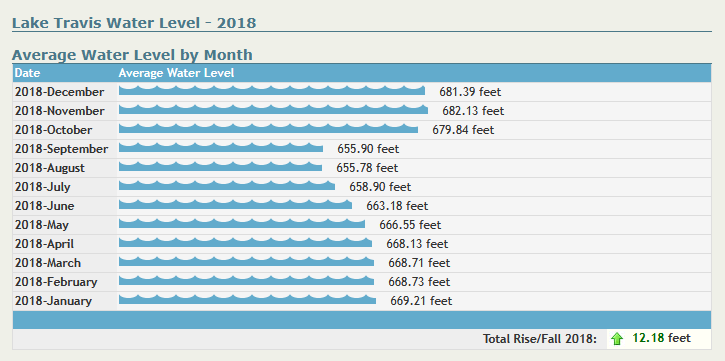This screenshot has height=361, width=725.
Task: Click the green up arrow icon
Action: point(617,339)
